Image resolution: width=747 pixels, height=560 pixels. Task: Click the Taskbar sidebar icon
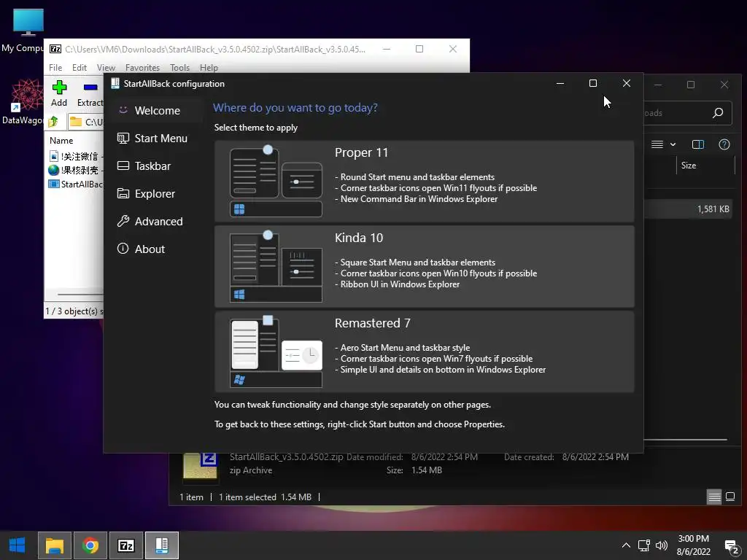coord(123,166)
